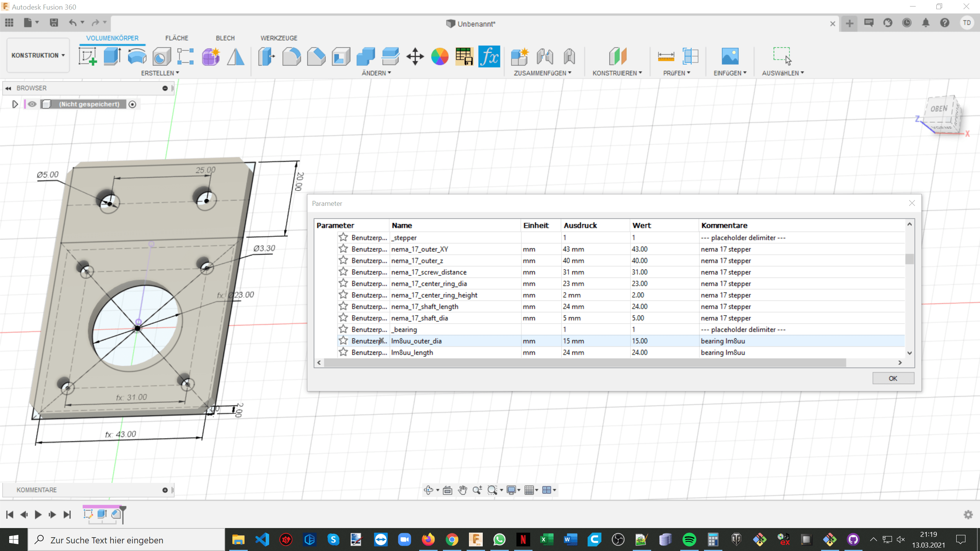Open the KONSTRUKTION workspace dropdown
This screenshot has width=980, height=551.
click(38, 55)
